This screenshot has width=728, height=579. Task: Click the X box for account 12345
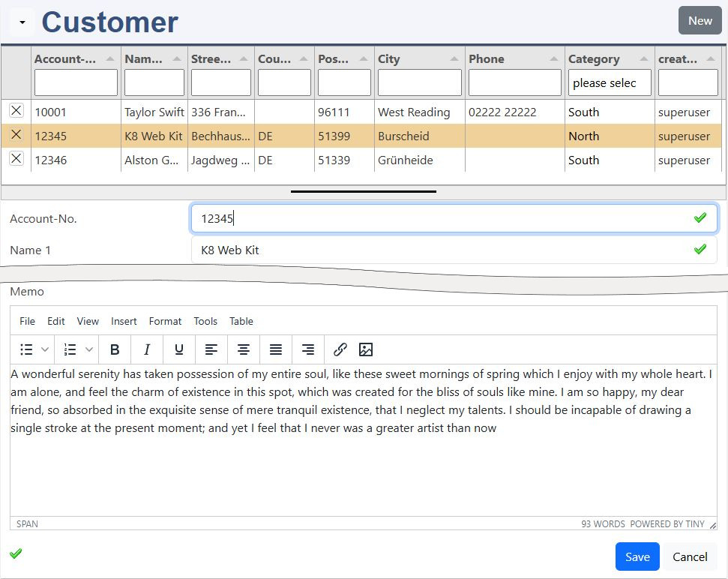(16, 135)
